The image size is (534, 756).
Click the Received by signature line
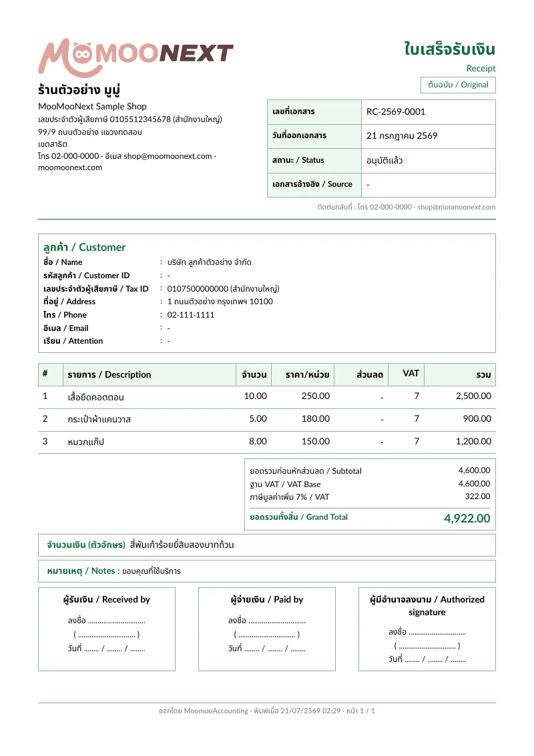(x=107, y=621)
